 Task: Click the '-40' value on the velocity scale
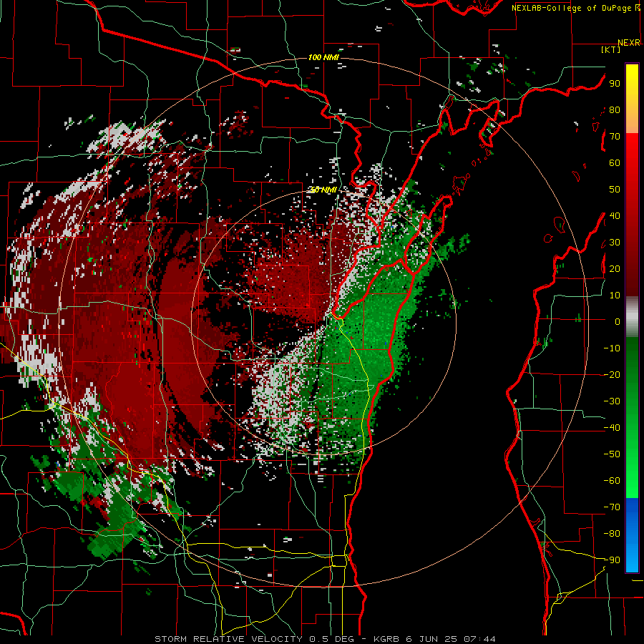click(612, 428)
